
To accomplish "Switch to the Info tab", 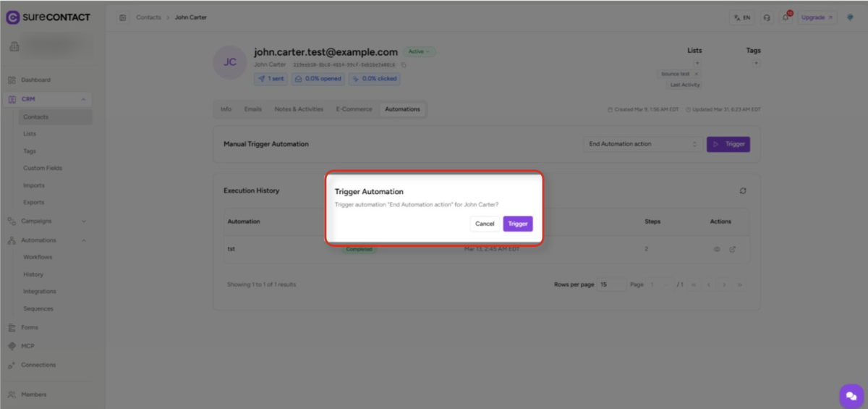I will pos(226,109).
